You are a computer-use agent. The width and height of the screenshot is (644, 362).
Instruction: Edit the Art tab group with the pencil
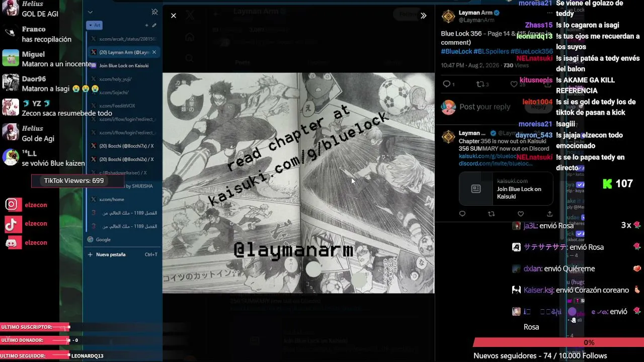[x=154, y=25]
